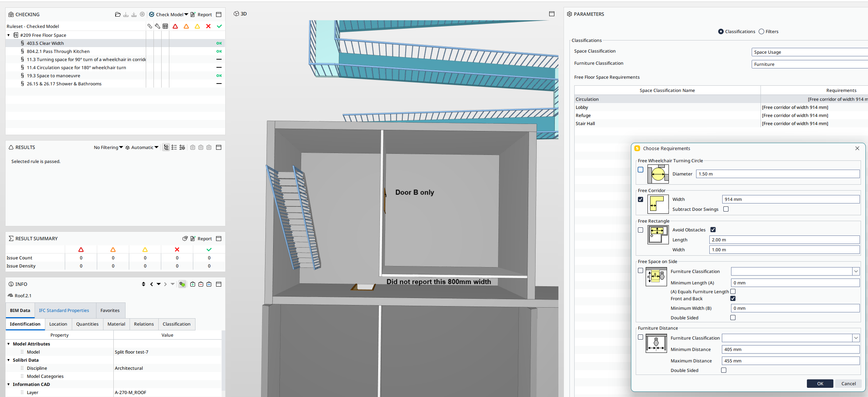Open Furniture Distance Furniture Classification dropdown
Screen dimensions: 868x397
click(856, 338)
